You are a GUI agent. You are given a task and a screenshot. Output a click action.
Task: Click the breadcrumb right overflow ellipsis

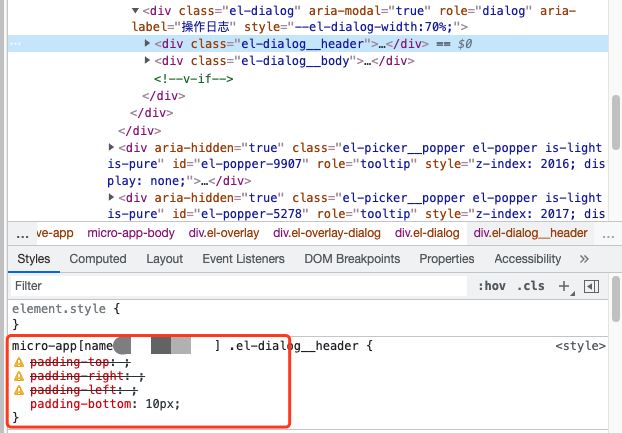tap(608, 235)
